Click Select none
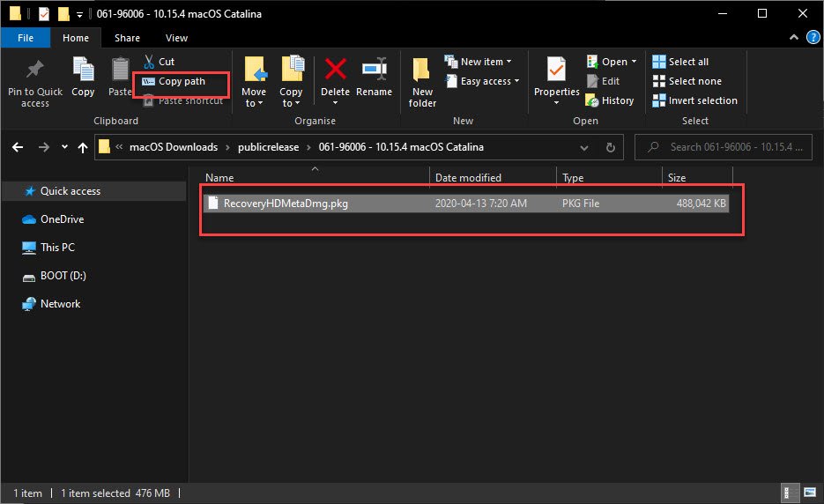This screenshot has width=824, height=504. [x=687, y=81]
